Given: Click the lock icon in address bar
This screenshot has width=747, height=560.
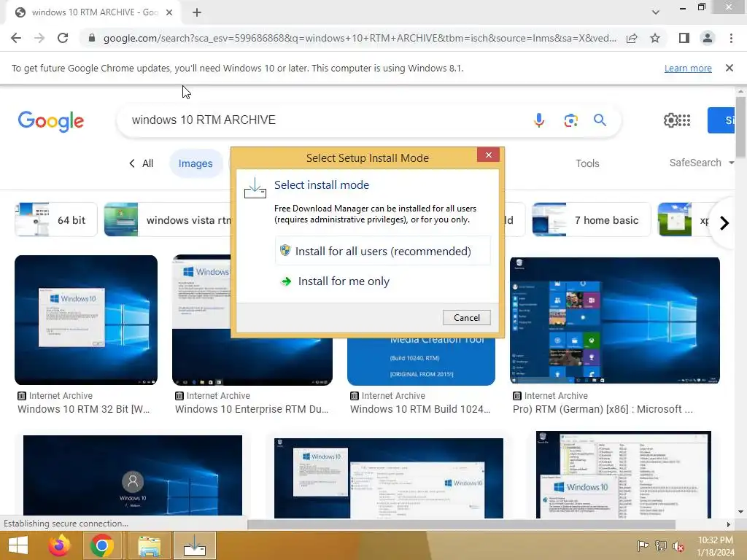Looking at the screenshot, I should [x=91, y=38].
